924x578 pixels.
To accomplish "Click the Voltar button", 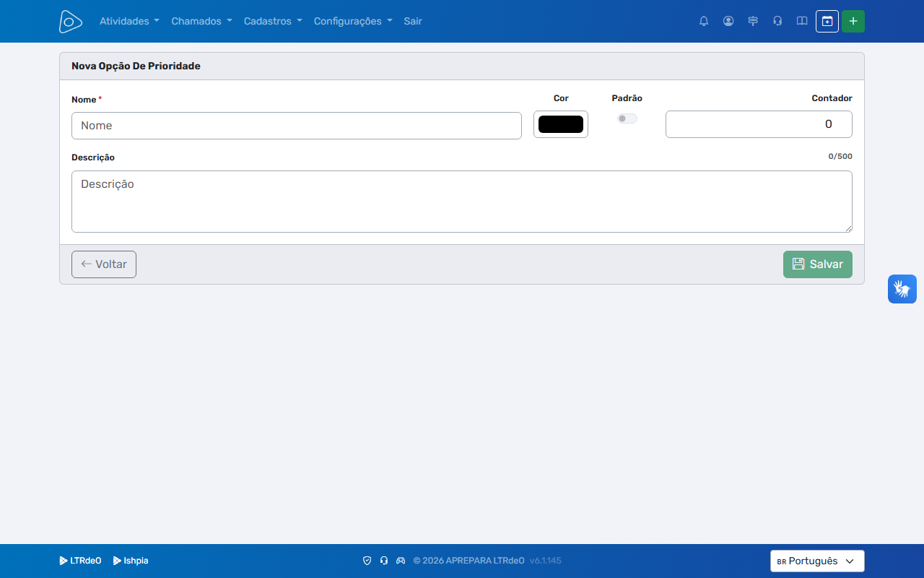I will pos(104,264).
